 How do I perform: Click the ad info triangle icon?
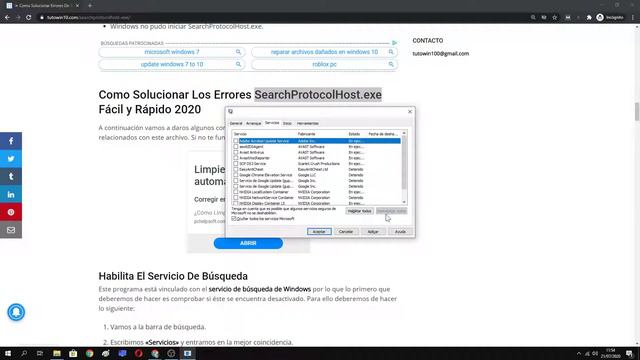point(394,43)
